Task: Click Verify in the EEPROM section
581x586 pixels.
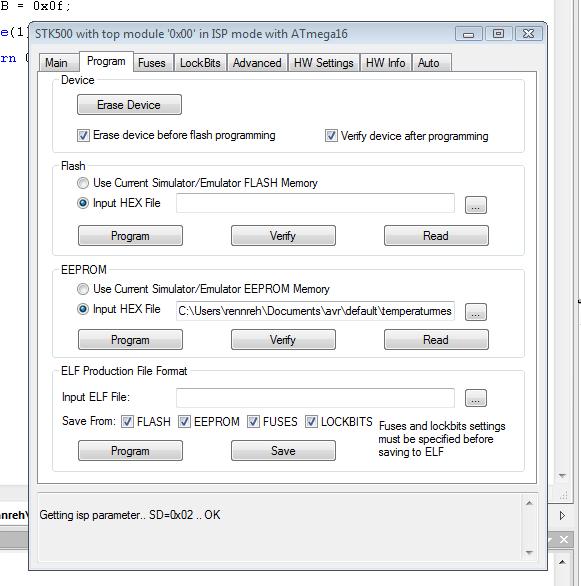Action: (x=283, y=339)
